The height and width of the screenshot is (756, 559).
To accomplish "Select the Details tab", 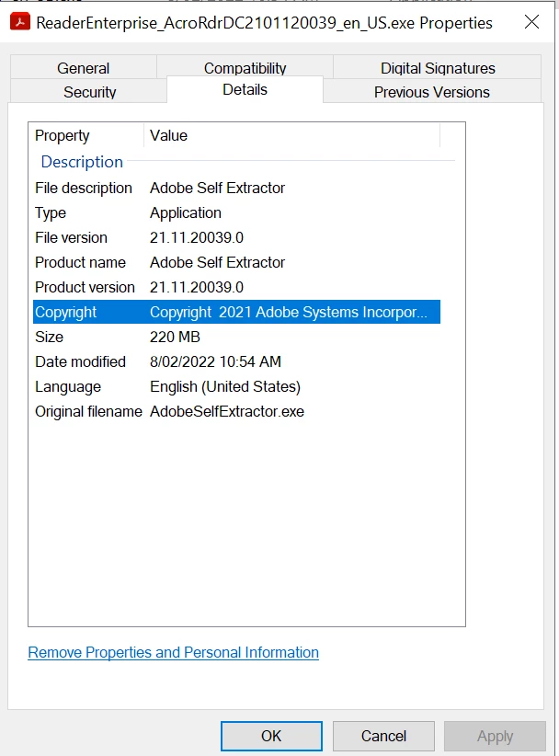I will pos(245,90).
